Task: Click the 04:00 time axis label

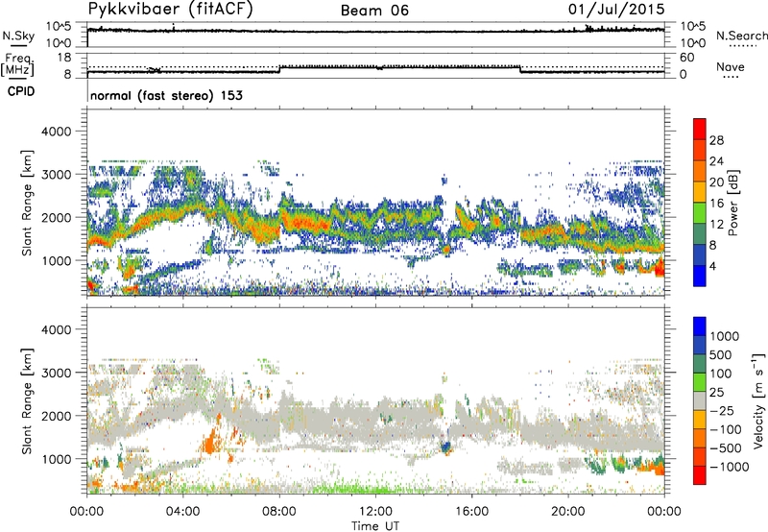Action: 182,512
